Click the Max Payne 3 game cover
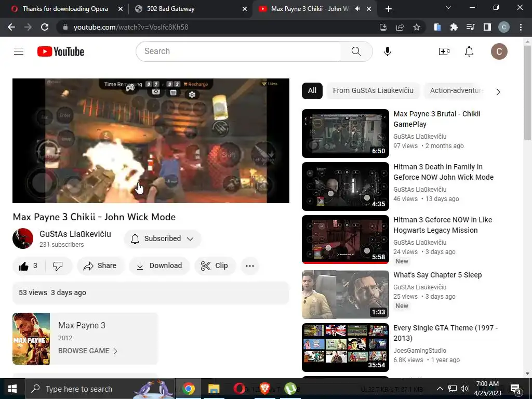The height and width of the screenshot is (399, 532). coord(31,339)
